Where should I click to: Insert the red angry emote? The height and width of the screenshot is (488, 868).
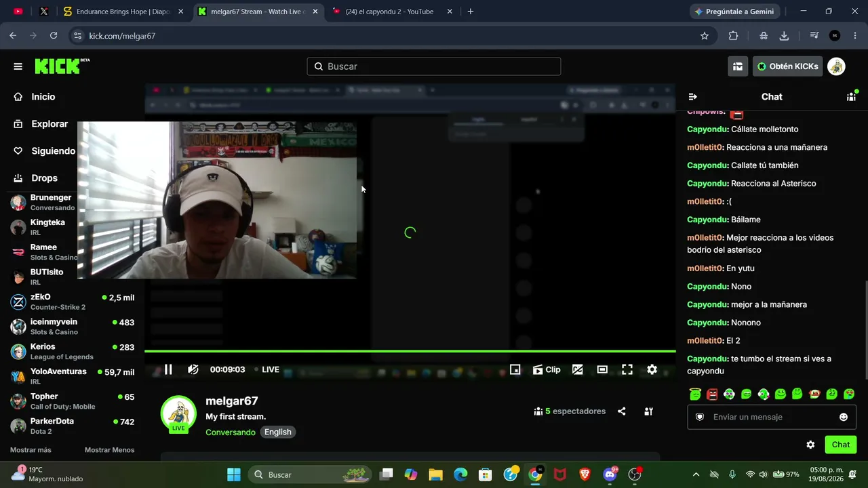pos(712,394)
